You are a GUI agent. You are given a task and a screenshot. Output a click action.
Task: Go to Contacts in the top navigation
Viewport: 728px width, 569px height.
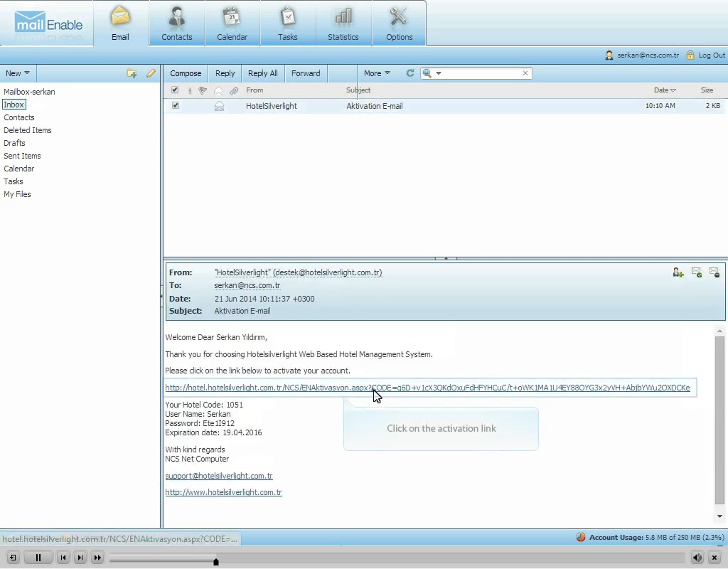177,23
